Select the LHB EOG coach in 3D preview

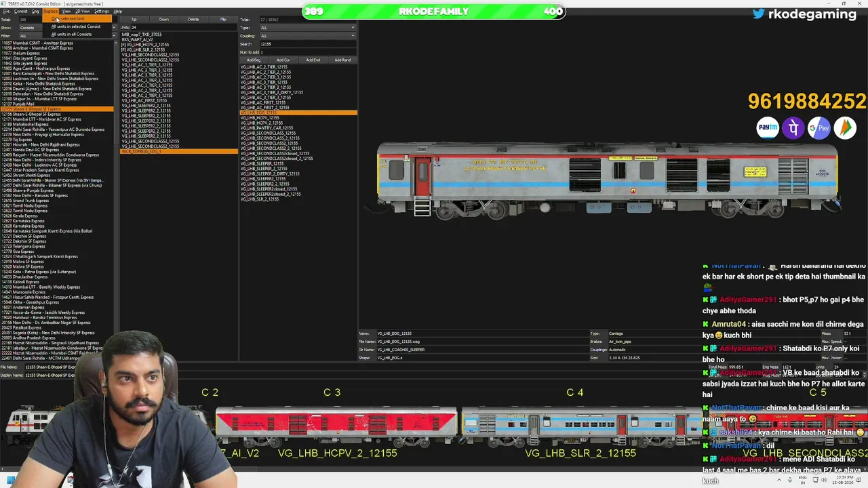click(x=608, y=180)
